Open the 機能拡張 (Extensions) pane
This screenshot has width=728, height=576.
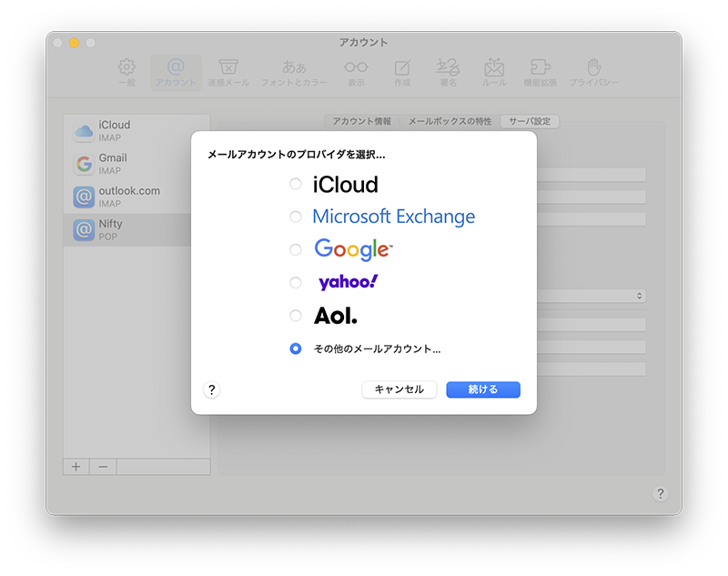541,72
